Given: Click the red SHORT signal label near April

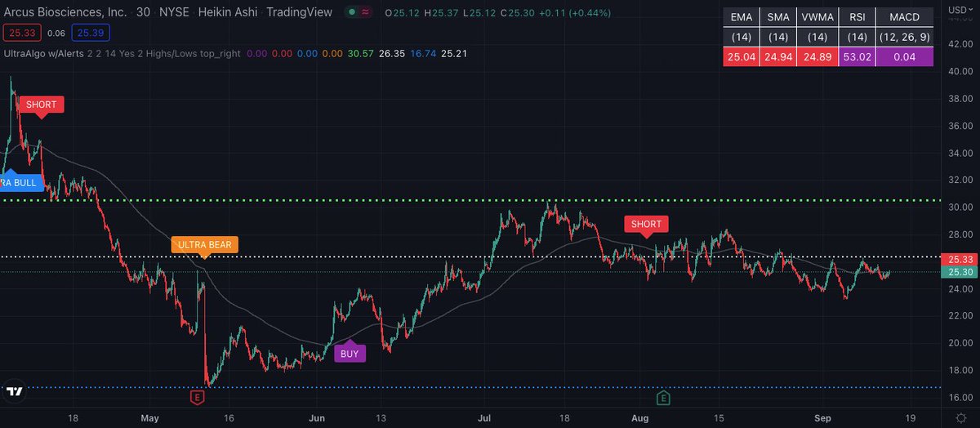Looking at the screenshot, I should click(x=42, y=106).
